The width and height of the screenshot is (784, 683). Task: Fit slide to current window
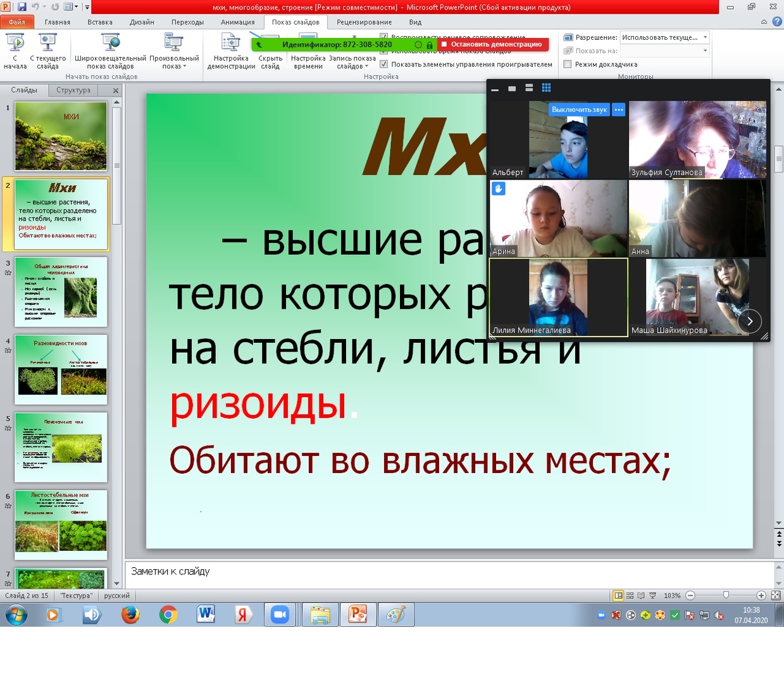coord(775,596)
